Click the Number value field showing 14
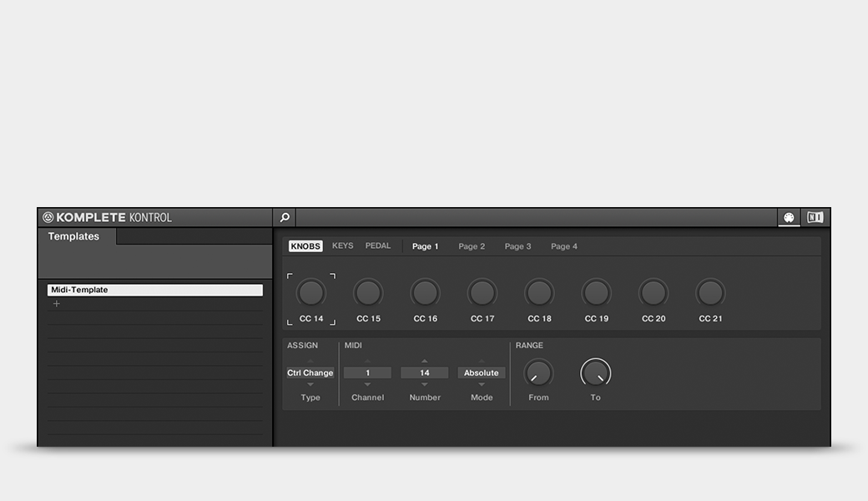The image size is (868, 501). 425,372
